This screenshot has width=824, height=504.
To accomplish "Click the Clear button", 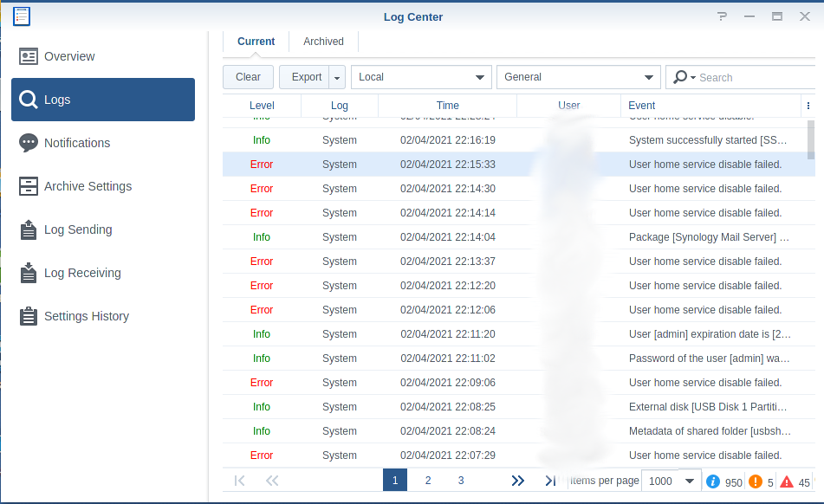I will tap(248, 77).
